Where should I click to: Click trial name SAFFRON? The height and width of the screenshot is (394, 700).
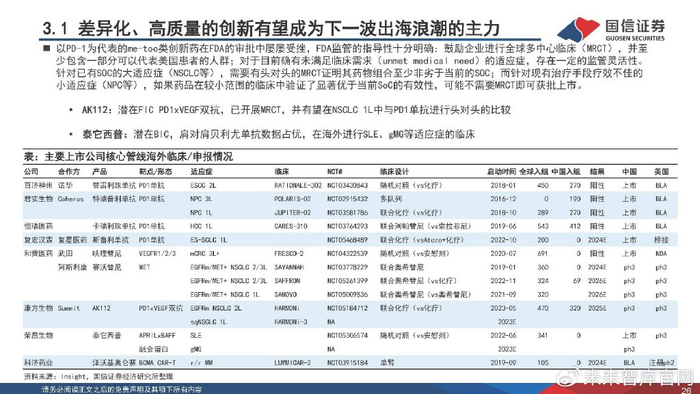coord(287,281)
